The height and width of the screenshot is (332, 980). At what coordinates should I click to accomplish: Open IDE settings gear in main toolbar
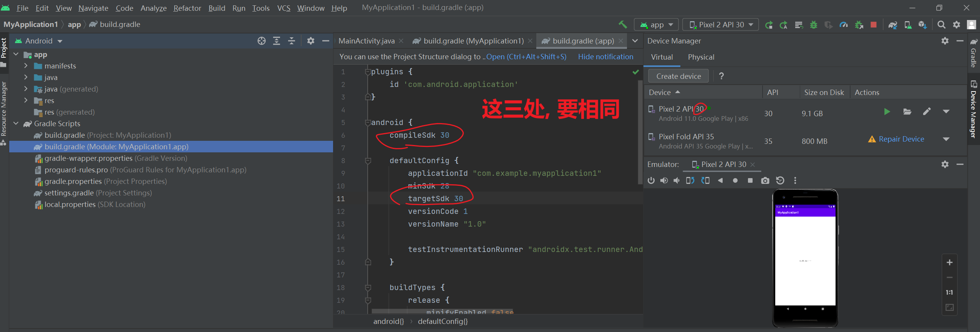(957, 25)
